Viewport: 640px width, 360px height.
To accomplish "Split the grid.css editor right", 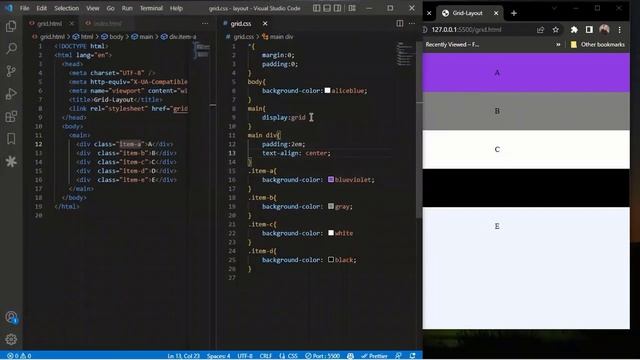I will coord(400,24).
